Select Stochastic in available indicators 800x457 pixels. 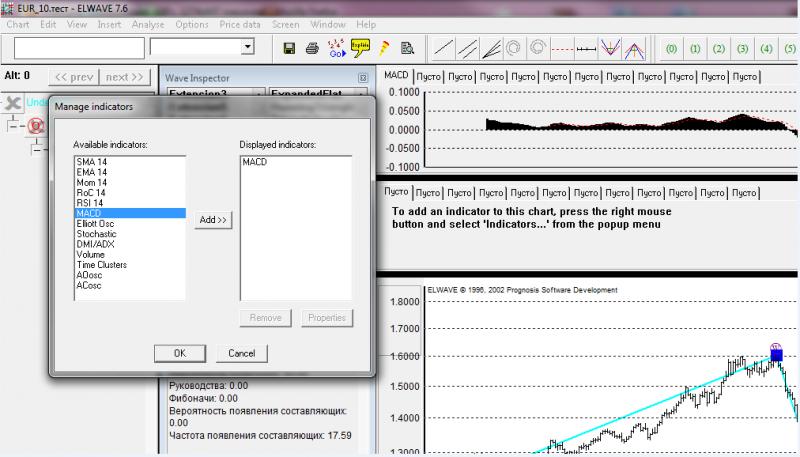(130, 234)
